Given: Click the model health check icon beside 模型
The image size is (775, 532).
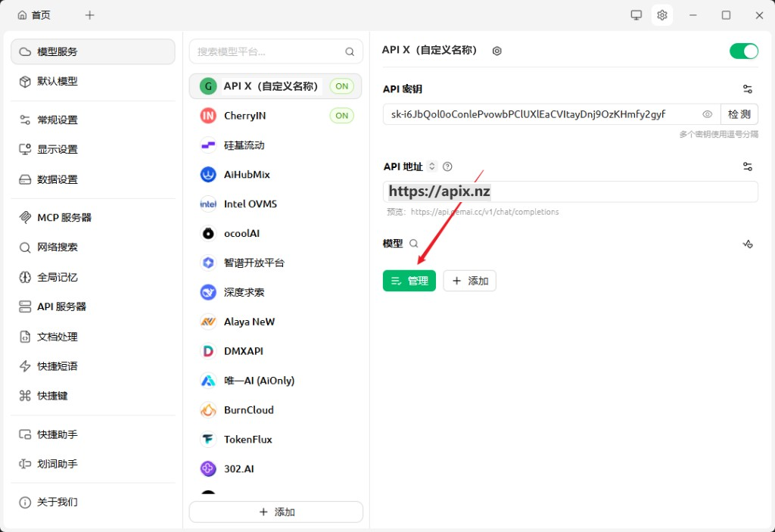Looking at the screenshot, I should point(747,244).
